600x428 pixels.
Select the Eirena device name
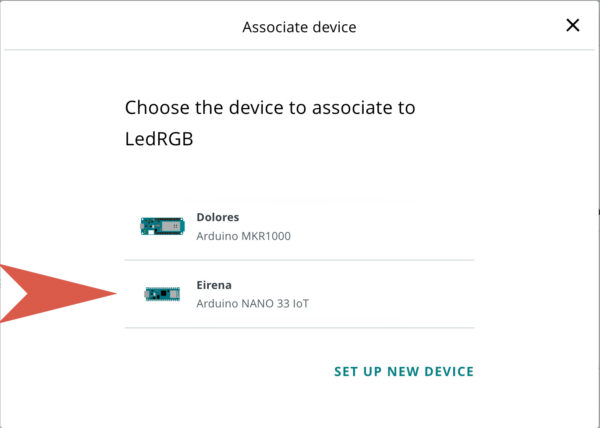pos(214,285)
